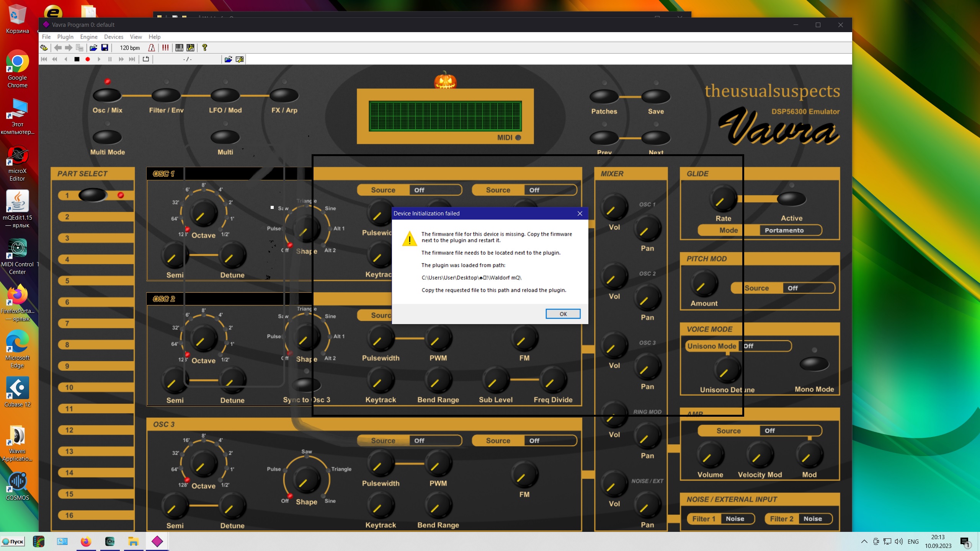The width and height of the screenshot is (980, 551).
Task: Click the metronome icon in toolbar
Action: [x=152, y=48]
